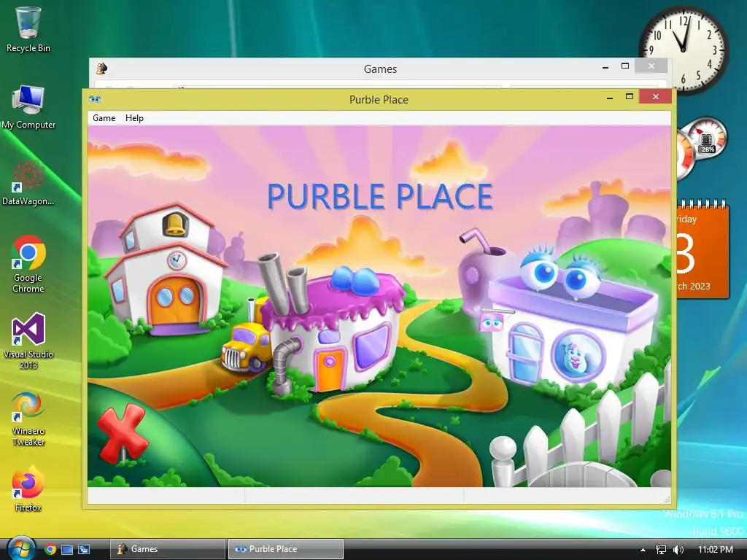Click the analog clock desktop gadget
The height and width of the screenshot is (560, 747).
click(x=684, y=50)
